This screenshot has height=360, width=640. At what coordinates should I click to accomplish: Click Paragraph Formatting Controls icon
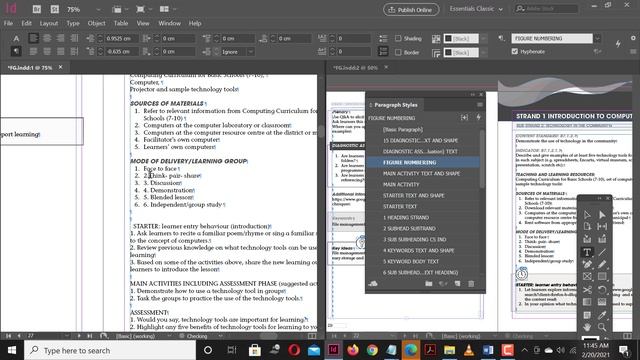(x=16, y=51)
